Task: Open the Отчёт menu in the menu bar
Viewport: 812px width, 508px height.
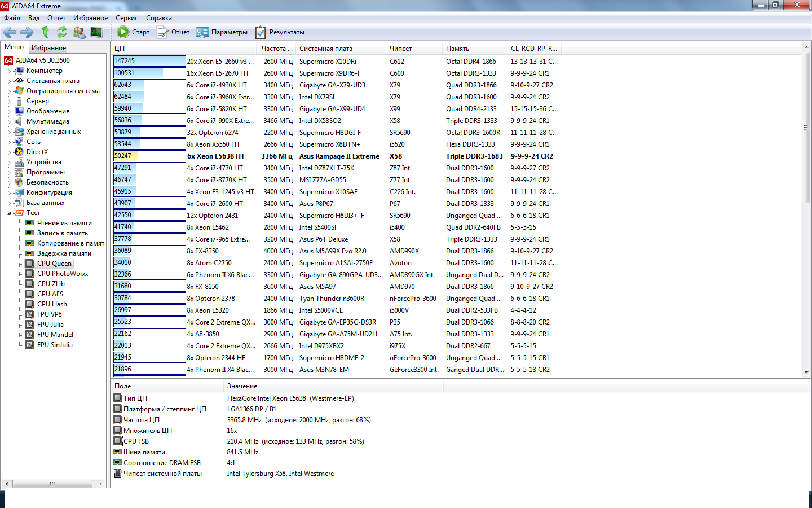Action: click(56, 18)
